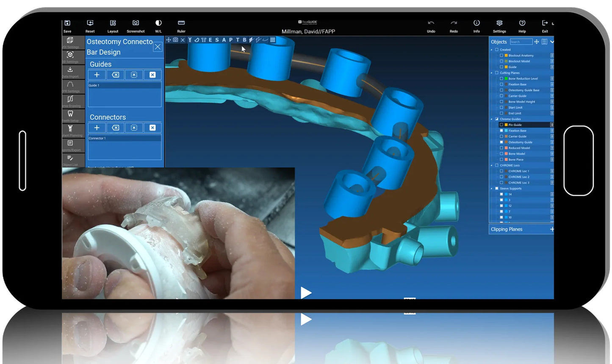Take a Screenshot from the top toolbar
This screenshot has height=364, width=612.
(136, 25)
